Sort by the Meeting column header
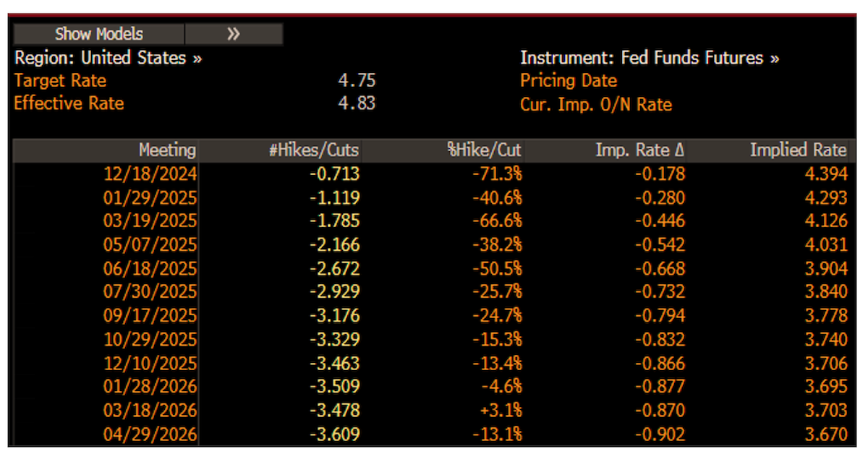The image size is (868, 454). (167, 150)
